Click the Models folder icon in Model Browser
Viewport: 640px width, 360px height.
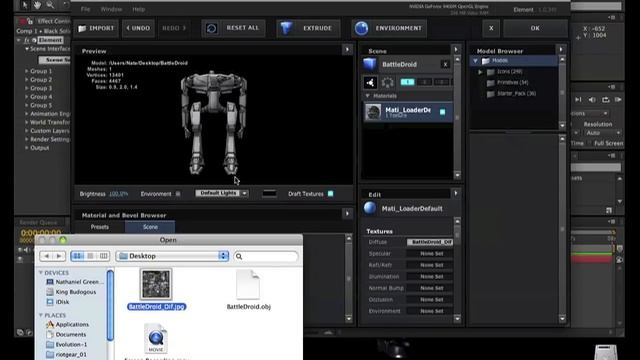486,61
